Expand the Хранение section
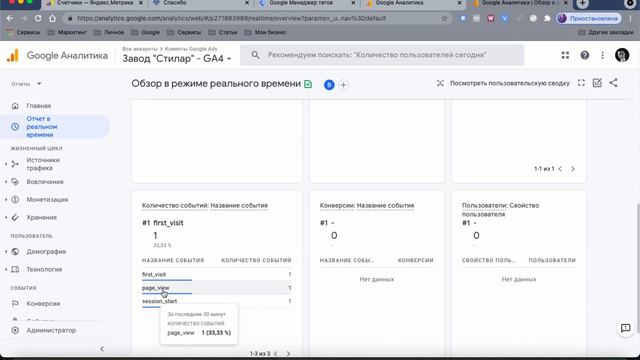The image size is (640, 360). click(x=6, y=218)
